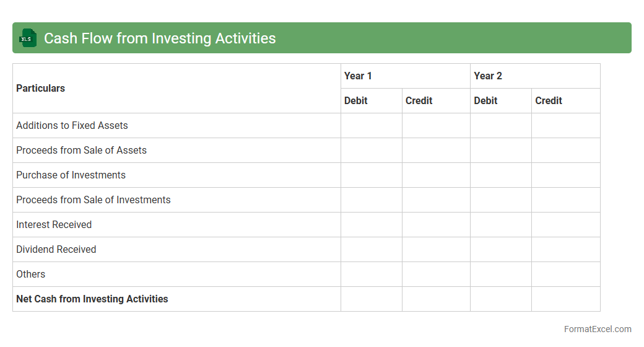Select the Year 2 header cell
The height and width of the screenshot is (347, 644).
(488, 76)
